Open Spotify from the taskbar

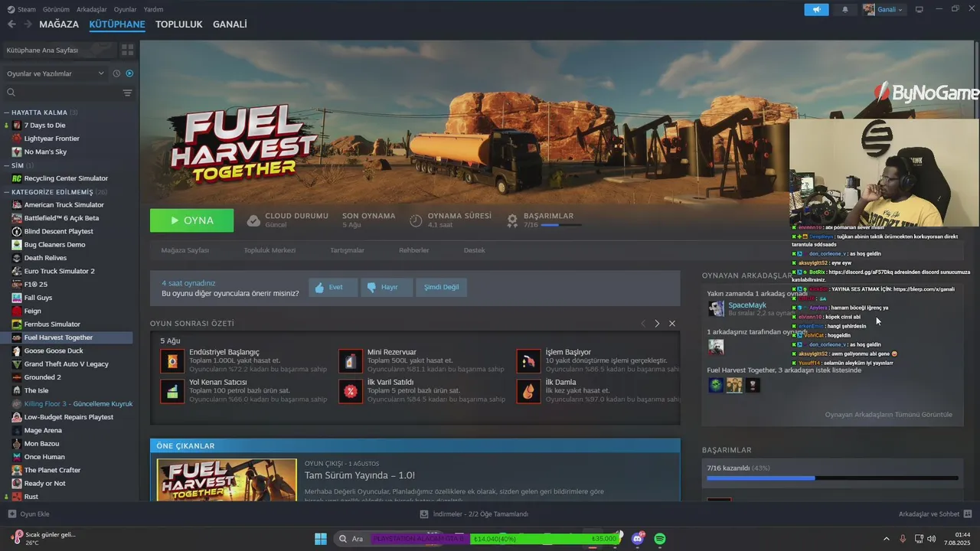tap(660, 539)
